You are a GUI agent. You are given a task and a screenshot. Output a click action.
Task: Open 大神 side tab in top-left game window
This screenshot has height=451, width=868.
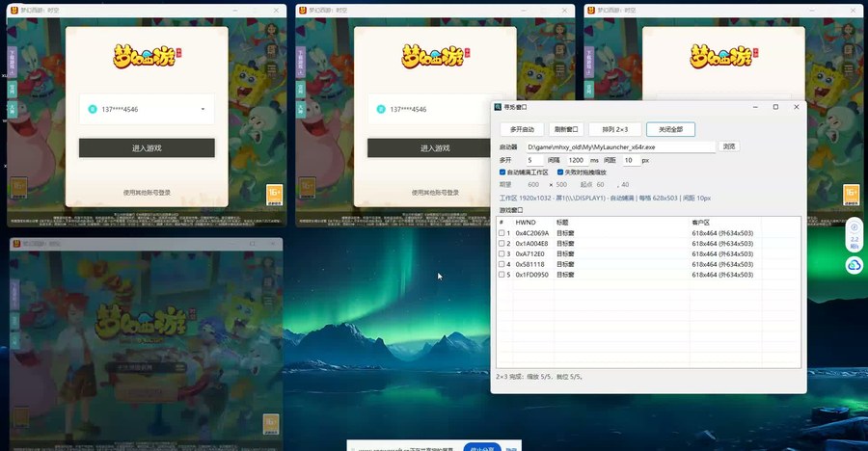(13, 109)
